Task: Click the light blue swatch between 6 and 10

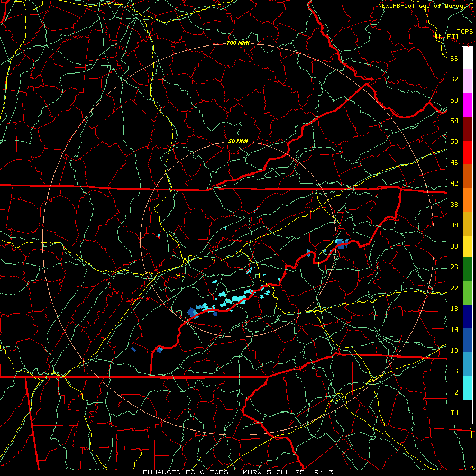Action: click(x=467, y=364)
